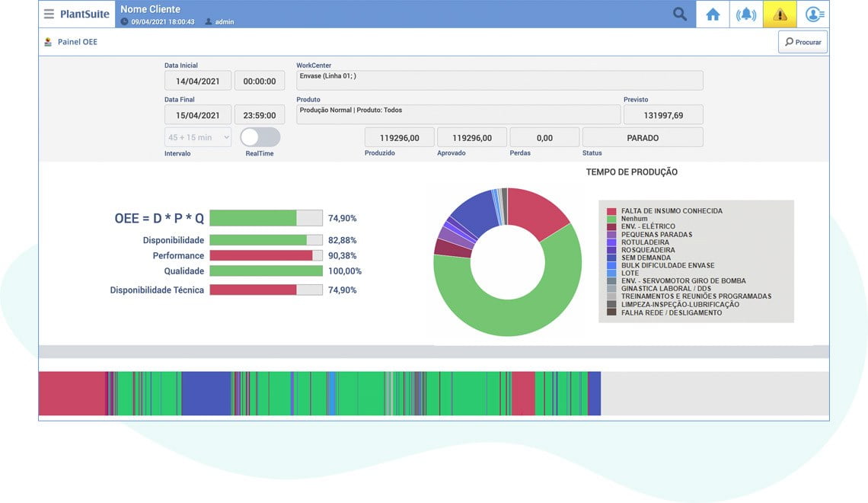Click the first red block in timeline
Image resolution: width=868 pixels, height=503 pixels.
pos(72,393)
